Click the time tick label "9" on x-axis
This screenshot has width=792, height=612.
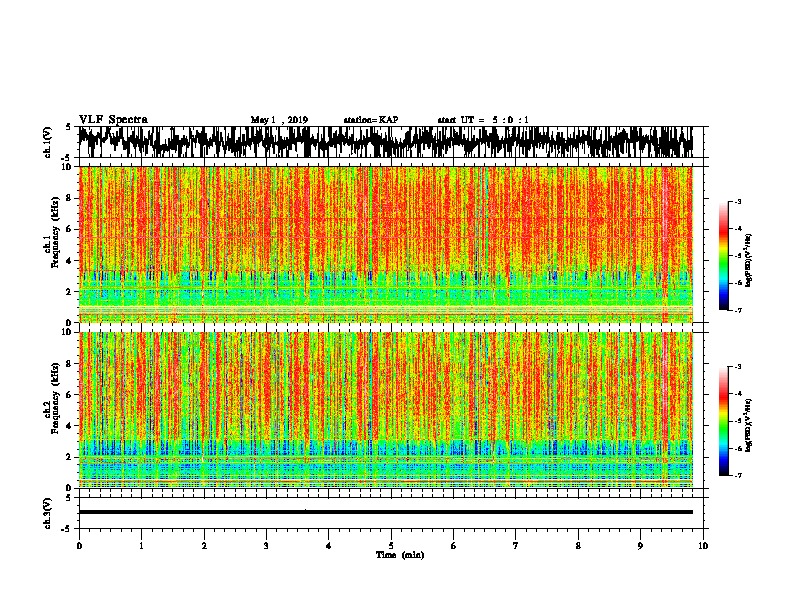coord(640,546)
